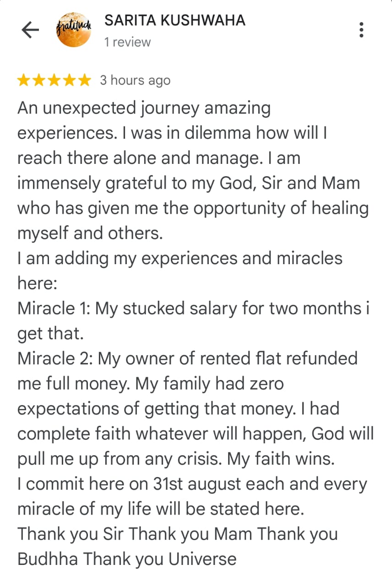The height and width of the screenshot is (586, 392).
Task: Tap the 'Budhha Thank you Universe' closing line
Action: [x=127, y=559]
